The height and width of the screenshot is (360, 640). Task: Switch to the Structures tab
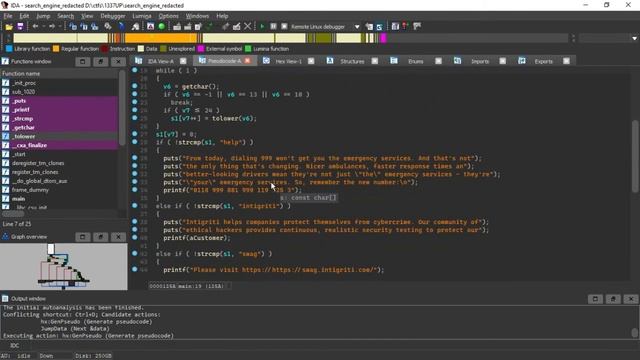click(352, 61)
